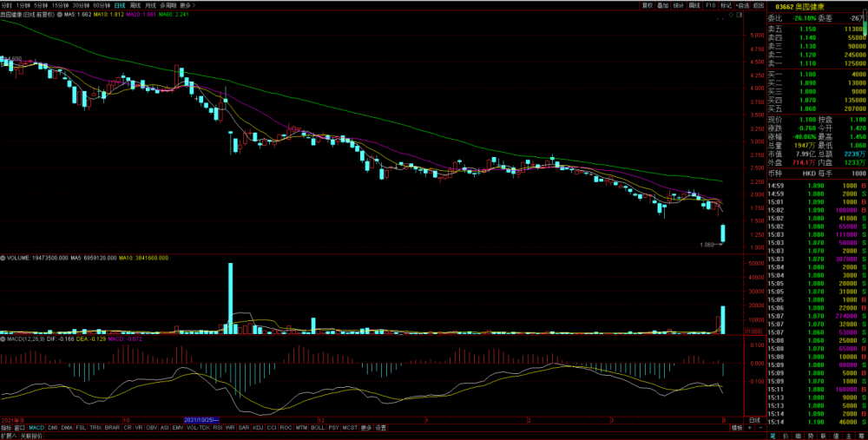Click the diamond icon at chart top-right
The width and height of the screenshot is (868, 440).
tap(731, 15)
